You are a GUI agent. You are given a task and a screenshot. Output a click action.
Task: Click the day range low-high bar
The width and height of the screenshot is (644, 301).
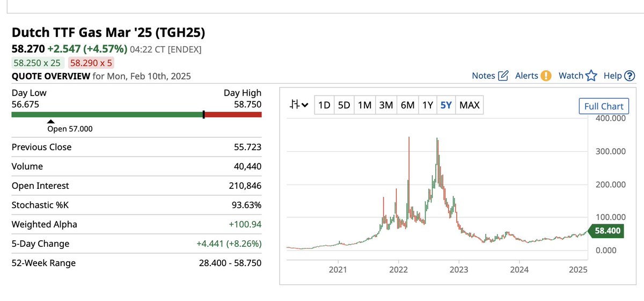[x=137, y=114]
